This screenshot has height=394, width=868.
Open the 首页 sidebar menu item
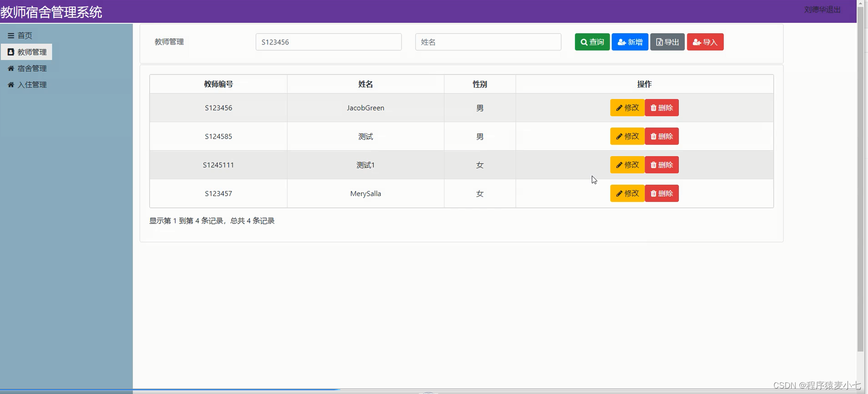[x=20, y=36]
